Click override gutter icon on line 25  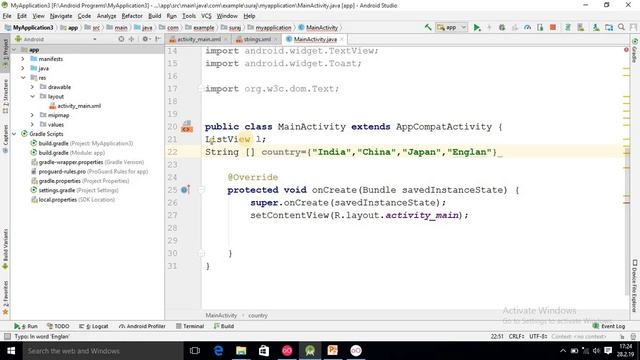[x=185, y=190]
